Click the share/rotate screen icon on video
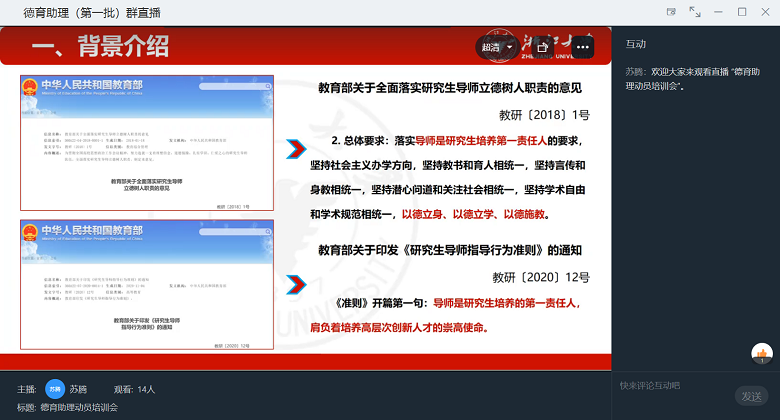The width and height of the screenshot is (780, 420). [542, 47]
